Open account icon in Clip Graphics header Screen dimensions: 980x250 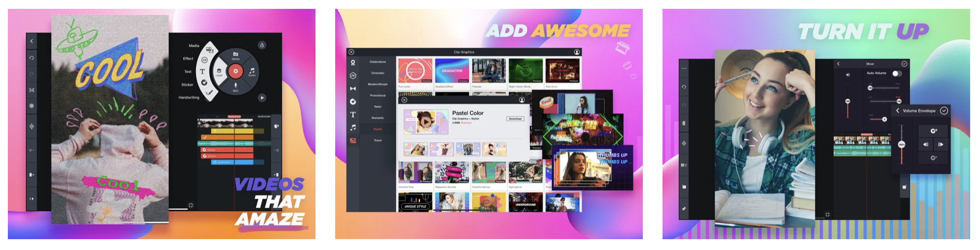(x=577, y=52)
